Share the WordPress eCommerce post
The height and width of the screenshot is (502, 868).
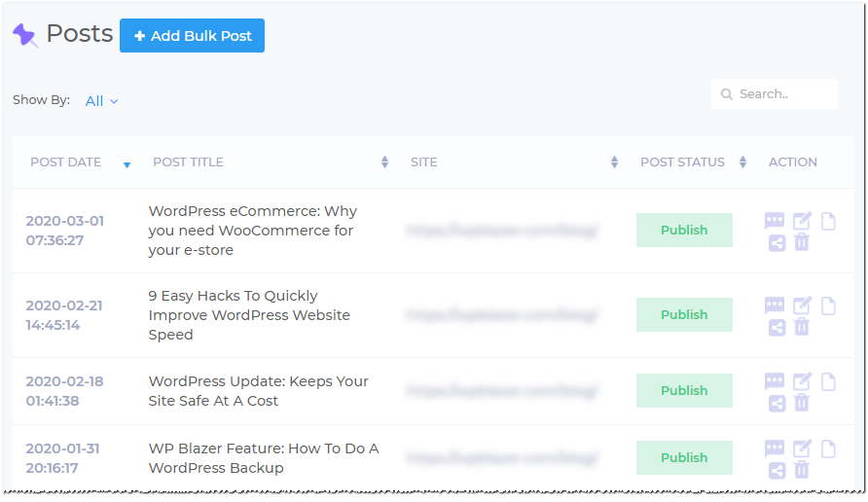click(778, 242)
